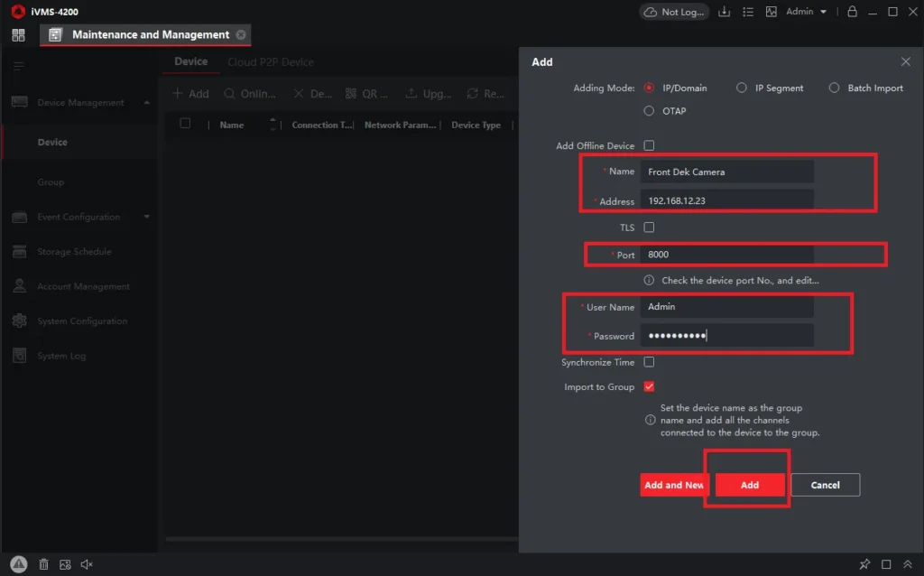Screen dimensions: 924x576
Task: Select IP Segment adding mode
Action: [x=742, y=88]
